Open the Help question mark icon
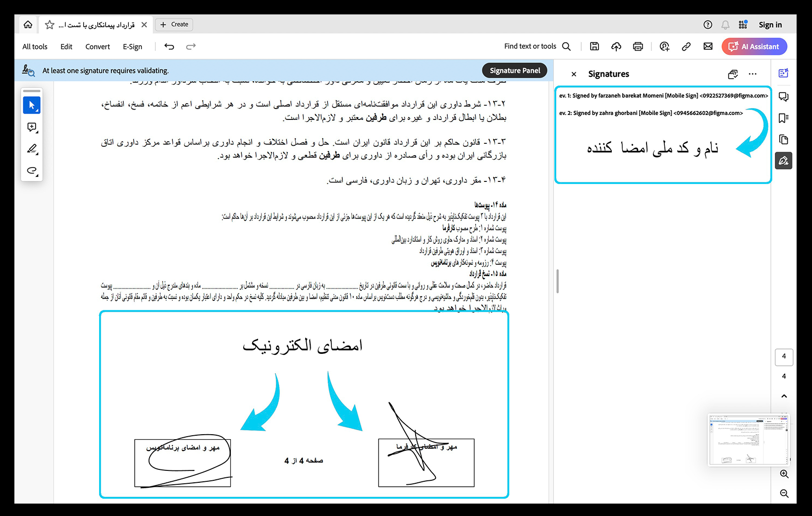Viewport: 812px width, 516px height. click(708, 25)
